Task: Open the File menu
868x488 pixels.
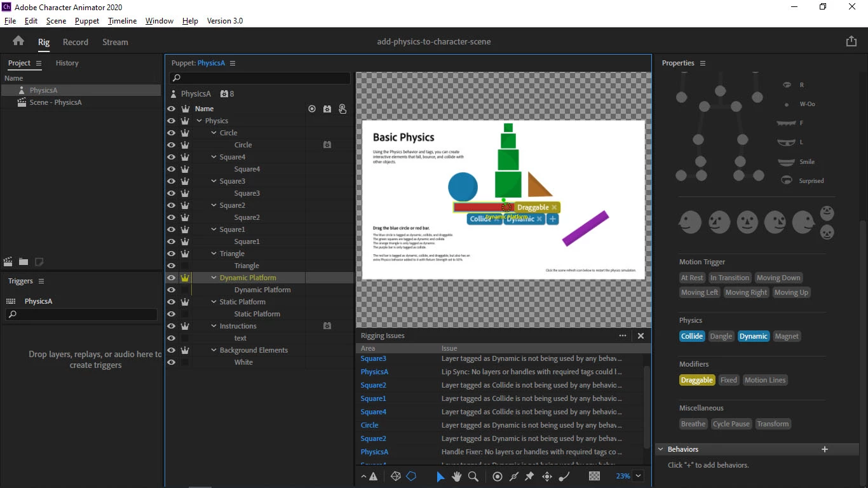Action: coord(10,20)
